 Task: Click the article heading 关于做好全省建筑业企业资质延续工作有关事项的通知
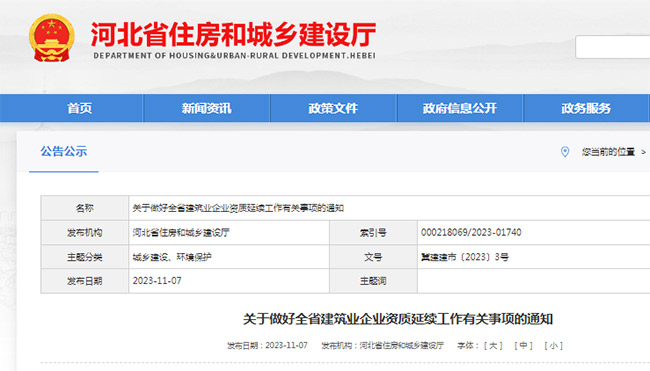click(x=398, y=319)
